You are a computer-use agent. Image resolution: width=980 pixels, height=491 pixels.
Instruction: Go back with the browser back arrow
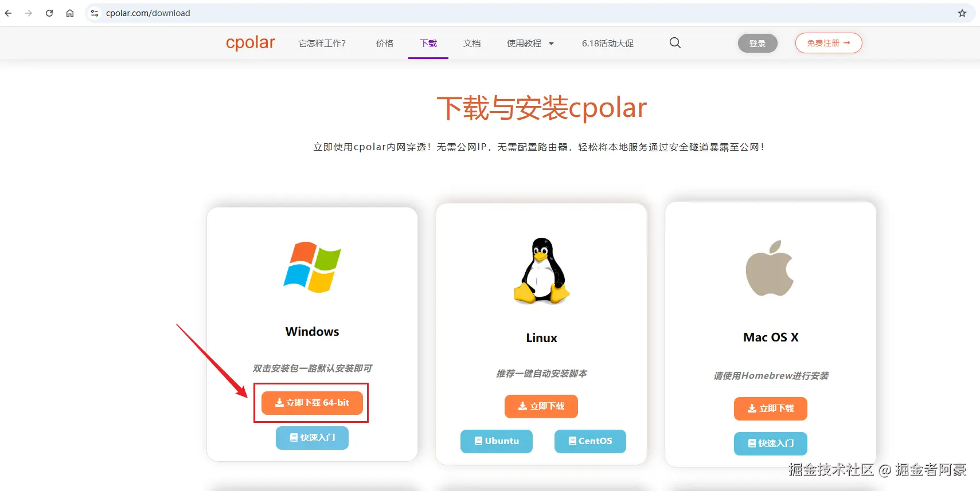tap(8, 13)
